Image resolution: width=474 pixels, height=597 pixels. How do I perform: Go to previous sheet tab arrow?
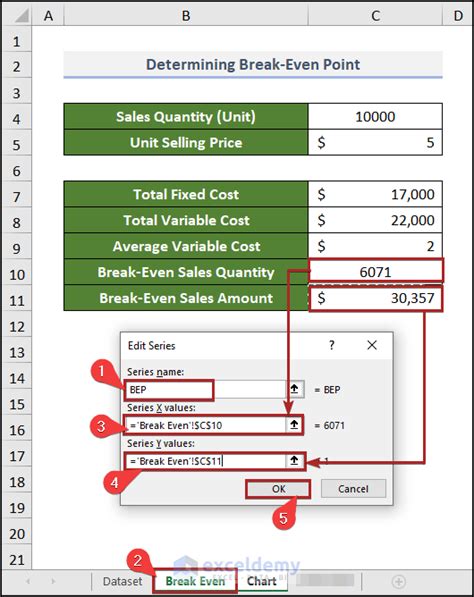point(28,581)
